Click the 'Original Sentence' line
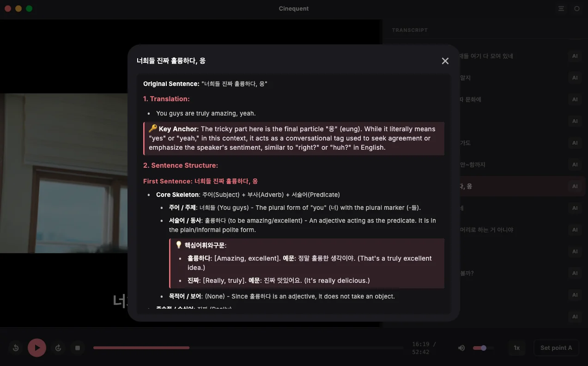 (x=205, y=84)
